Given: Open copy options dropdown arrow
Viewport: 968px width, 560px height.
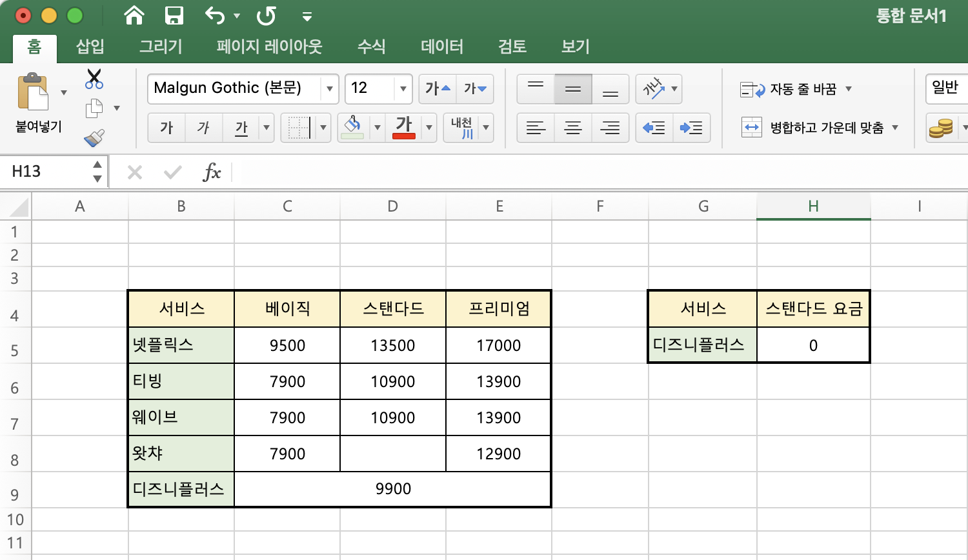Looking at the screenshot, I should coord(117,108).
